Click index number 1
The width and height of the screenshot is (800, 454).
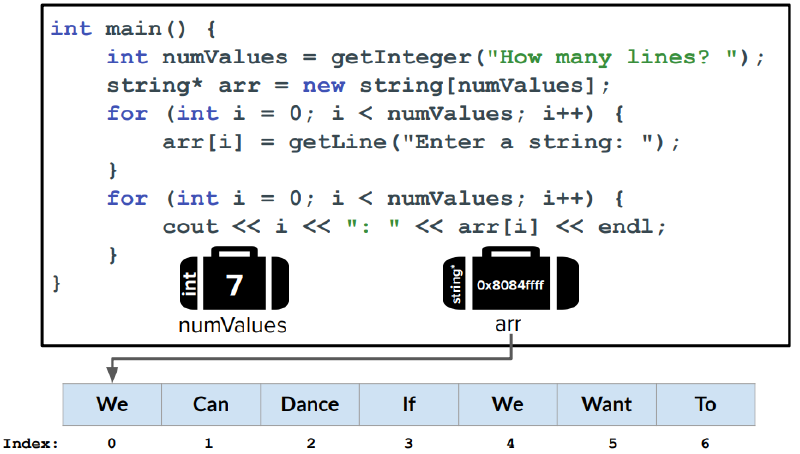[209, 443]
